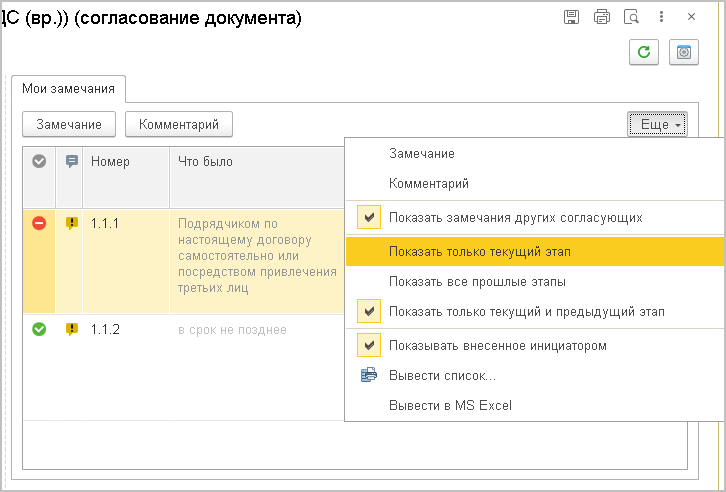Toggle off "Показывать внесенное инициатором"
This screenshot has height=492, width=726.
pyautogui.click(x=369, y=345)
